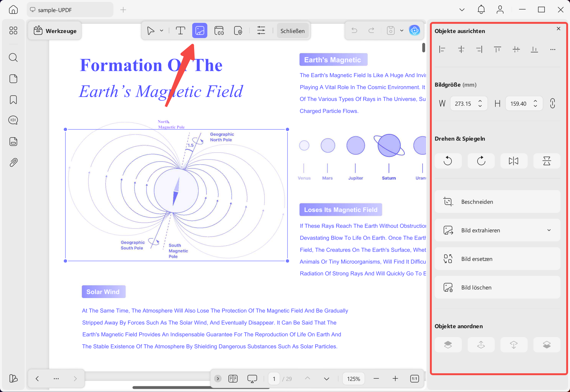The height and width of the screenshot is (392, 570).
Task: Open a new tab with plus
Action: tap(123, 10)
